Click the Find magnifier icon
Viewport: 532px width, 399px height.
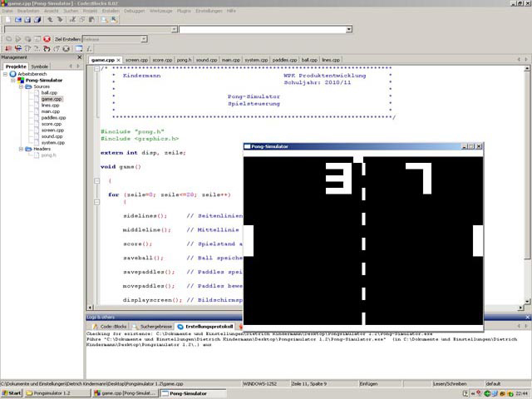(x=104, y=20)
